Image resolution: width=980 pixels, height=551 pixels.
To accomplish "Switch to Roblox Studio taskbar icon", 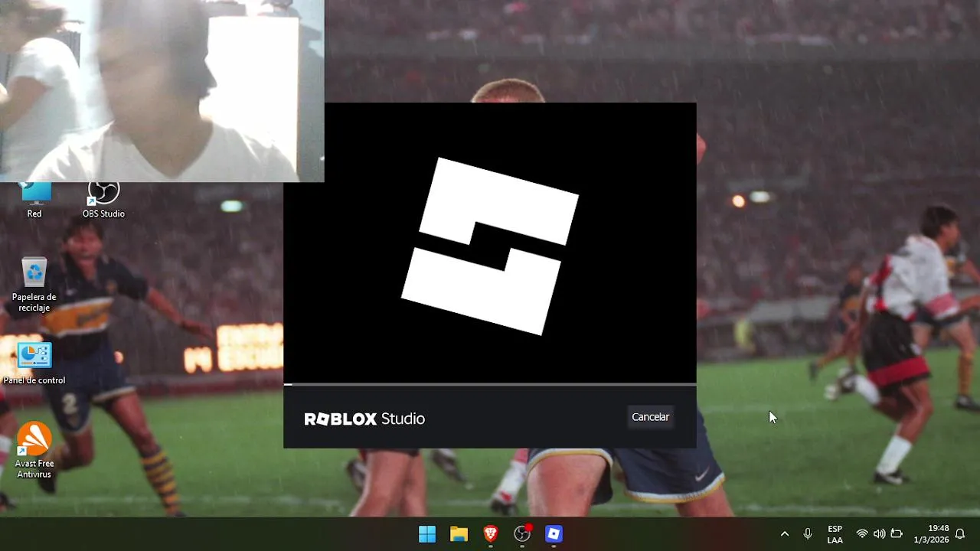I will (554, 534).
